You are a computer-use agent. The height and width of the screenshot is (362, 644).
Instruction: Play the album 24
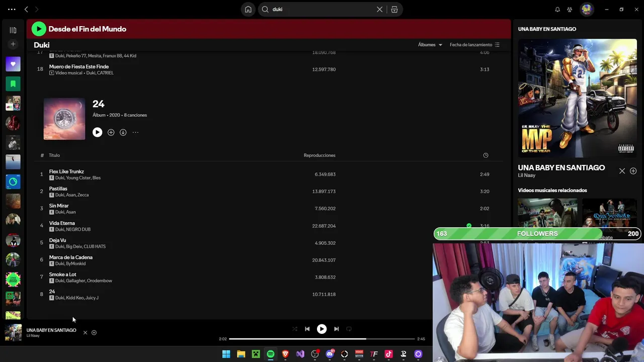[x=97, y=132]
